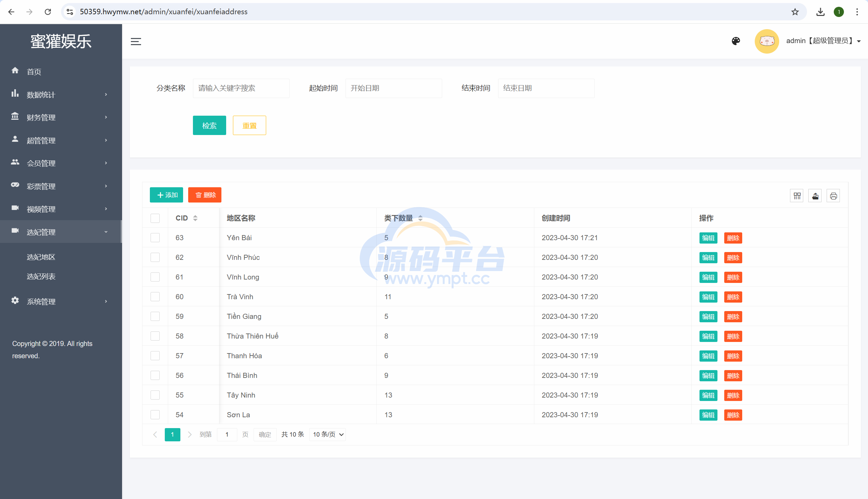Open the 10 条/页 page size dropdown
Viewport: 868px width, 499px height.
(x=328, y=434)
